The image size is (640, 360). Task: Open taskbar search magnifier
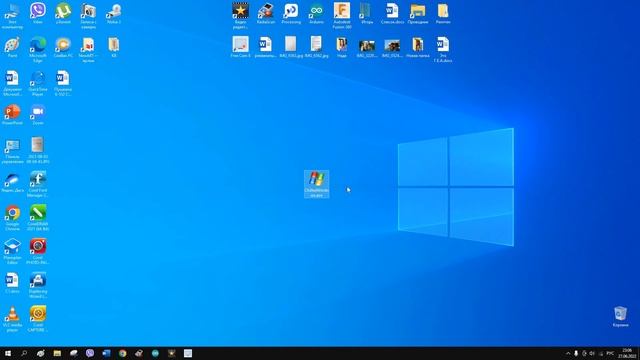click(x=24, y=353)
